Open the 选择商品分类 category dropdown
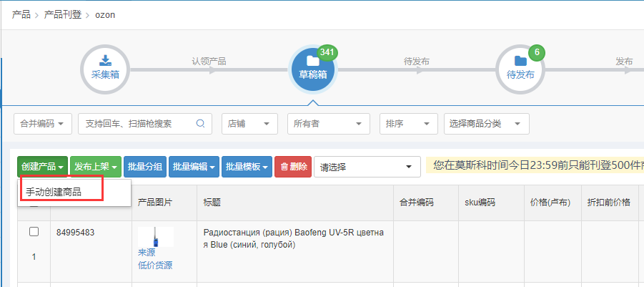 (x=487, y=124)
